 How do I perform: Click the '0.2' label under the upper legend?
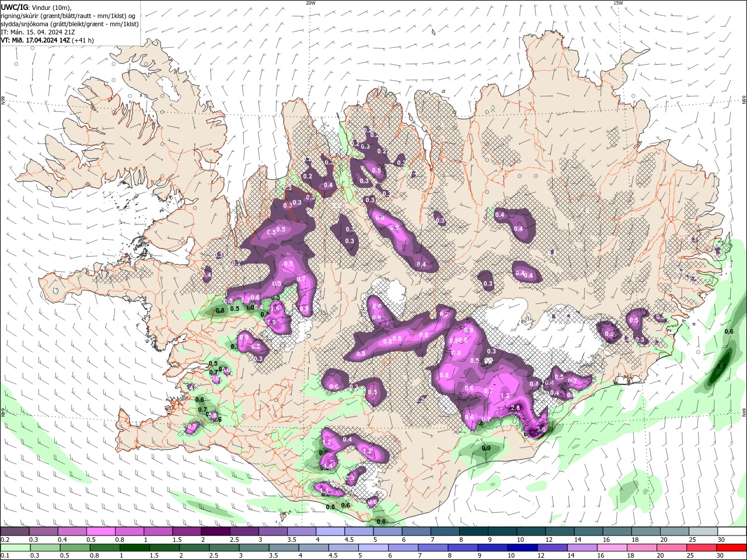point(4,540)
